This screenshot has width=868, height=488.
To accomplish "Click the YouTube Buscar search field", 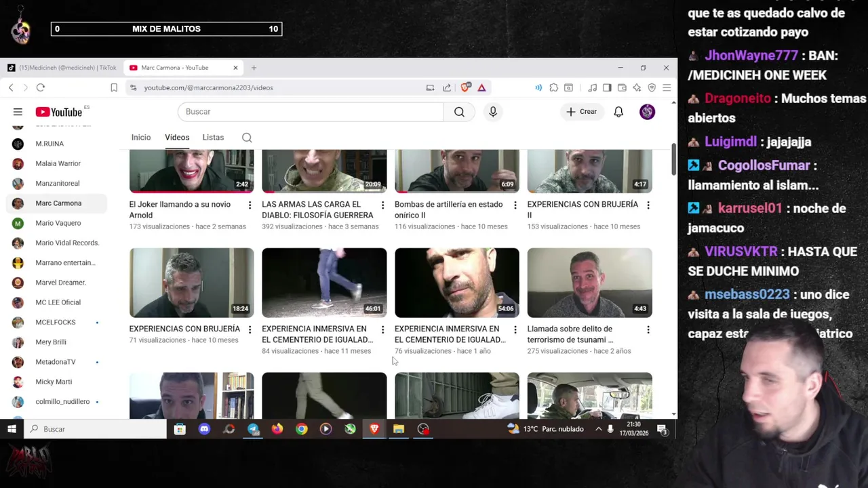I will coord(311,112).
